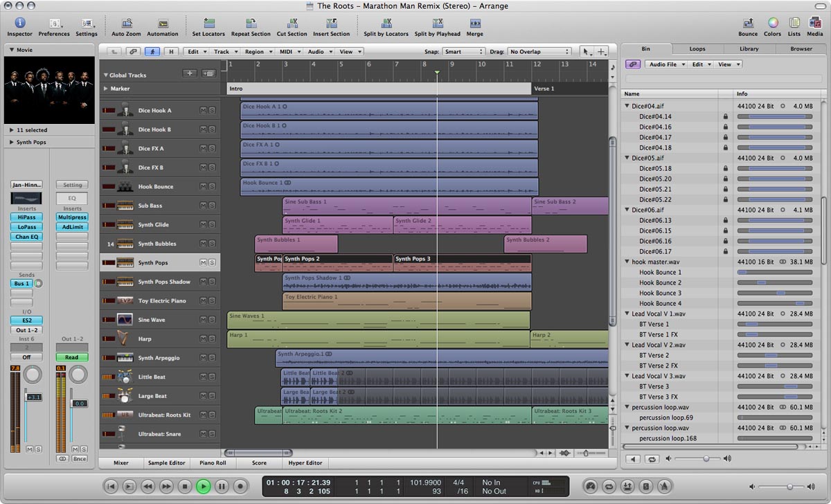This screenshot has height=504, width=831.
Task: Click the HiPass insert slot
Action: click(26, 217)
